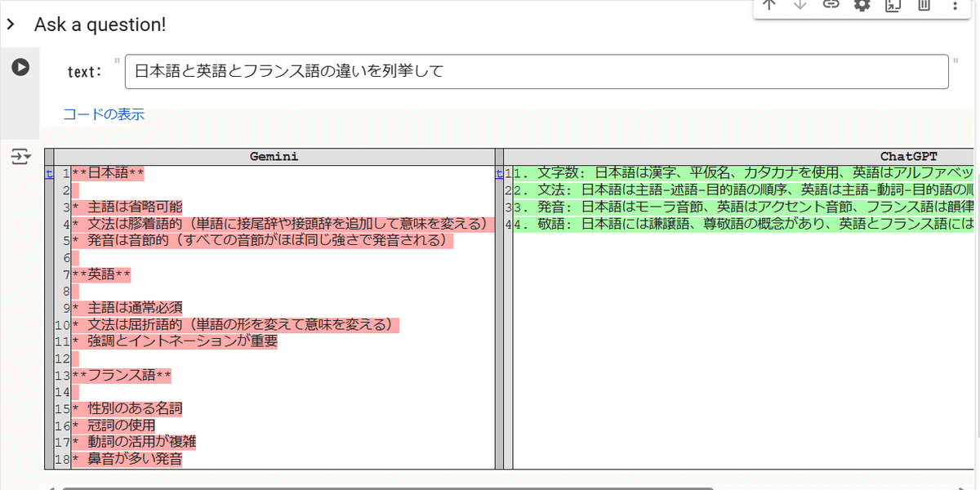Select the line **日本語** in Gemini output
Viewport: 980px width, 490px height.
[109, 173]
